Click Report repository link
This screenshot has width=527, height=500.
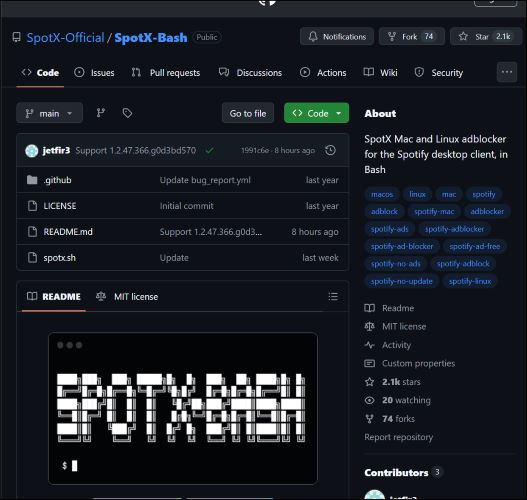(398, 437)
